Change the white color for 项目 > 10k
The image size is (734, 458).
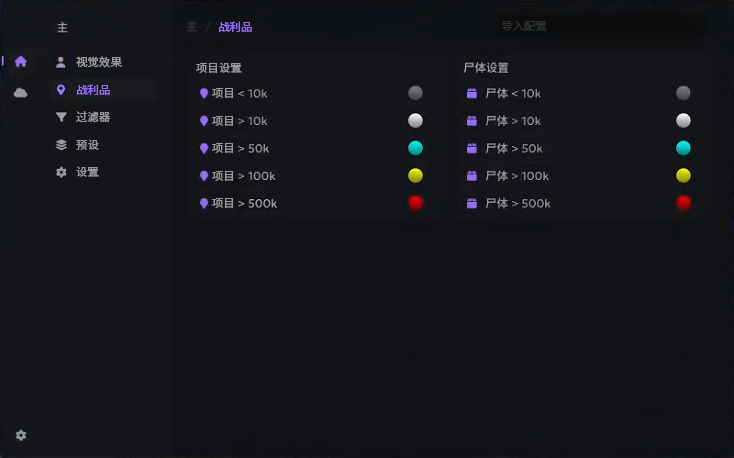pos(415,121)
